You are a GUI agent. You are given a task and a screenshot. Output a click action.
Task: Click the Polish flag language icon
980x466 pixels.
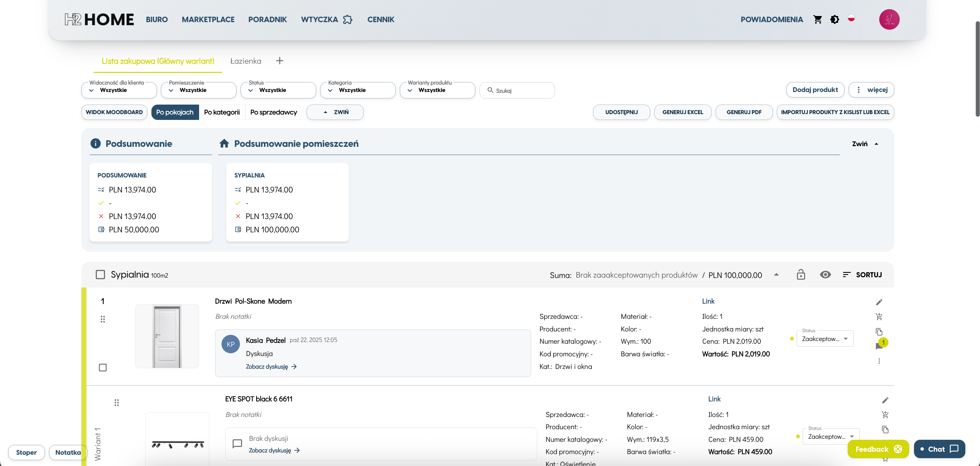tap(851, 18)
